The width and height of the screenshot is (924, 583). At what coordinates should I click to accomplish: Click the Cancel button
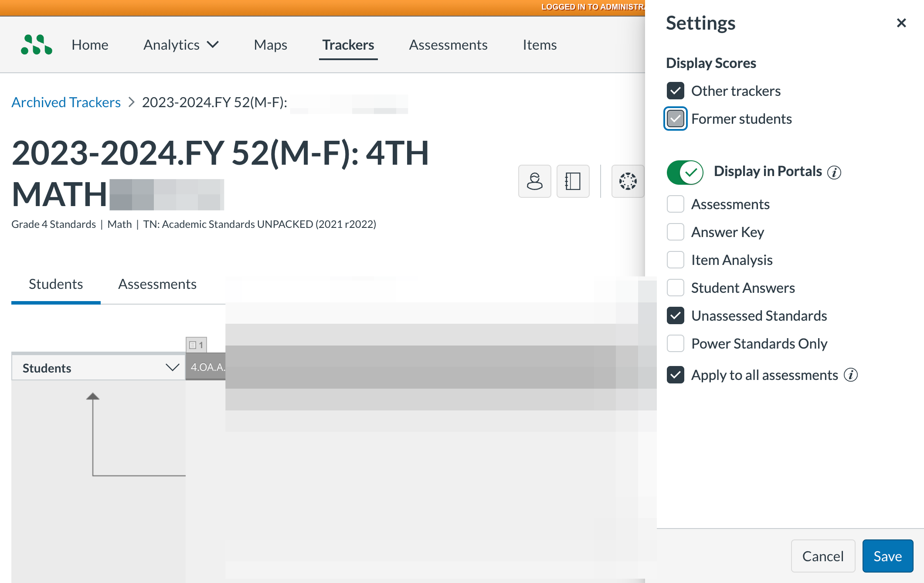[823, 556]
